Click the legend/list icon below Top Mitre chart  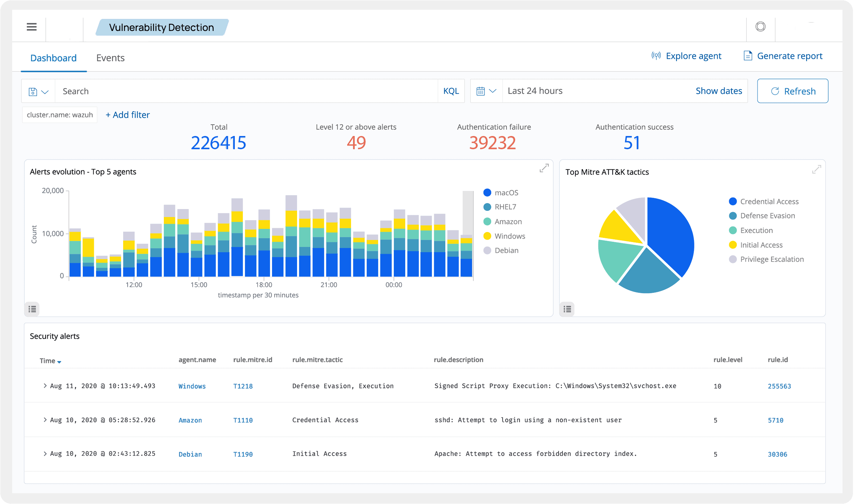coord(567,309)
